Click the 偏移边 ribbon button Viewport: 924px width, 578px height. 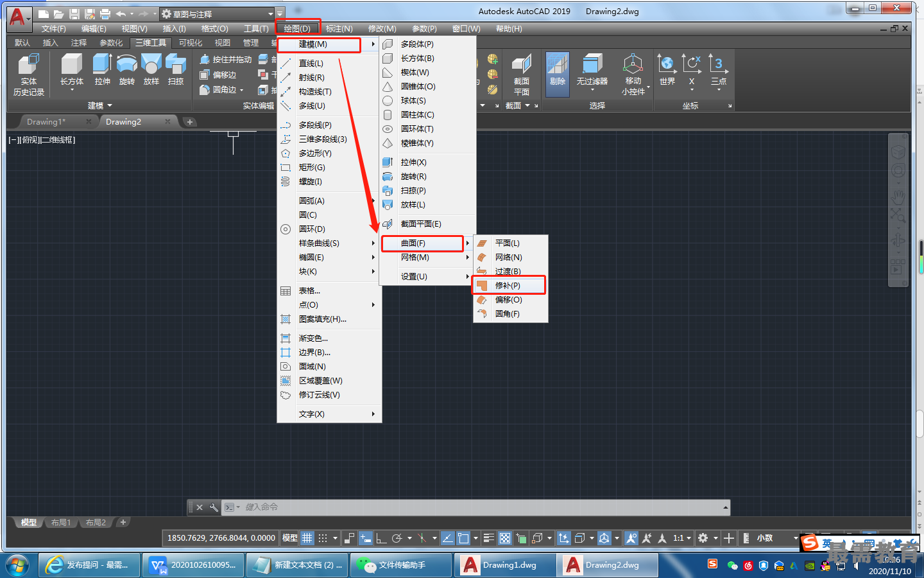pyautogui.click(x=218, y=75)
